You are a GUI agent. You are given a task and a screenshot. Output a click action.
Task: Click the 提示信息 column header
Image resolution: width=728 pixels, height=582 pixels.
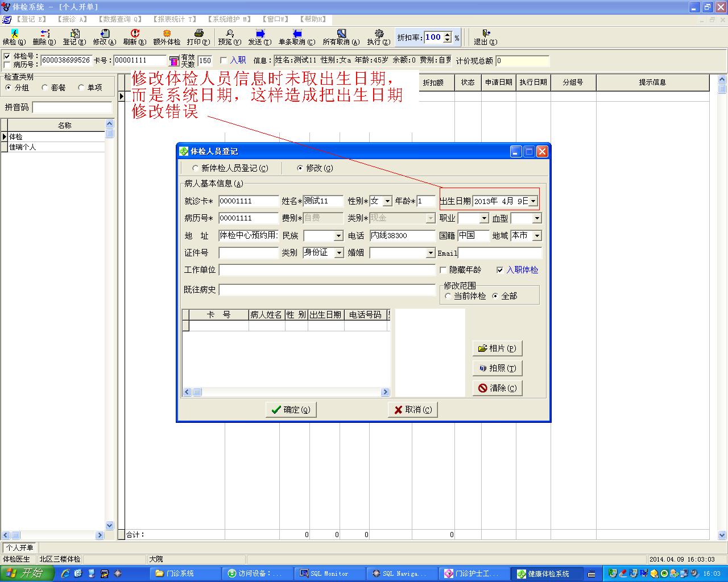pyautogui.click(x=652, y=82)
